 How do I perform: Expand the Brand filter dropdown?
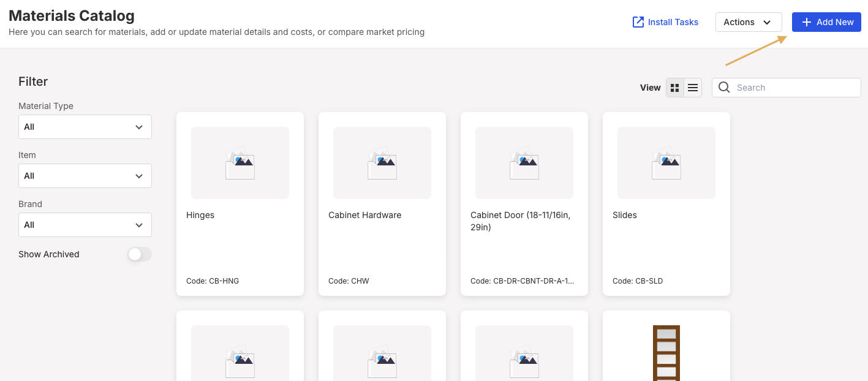(x=85, y=225)
